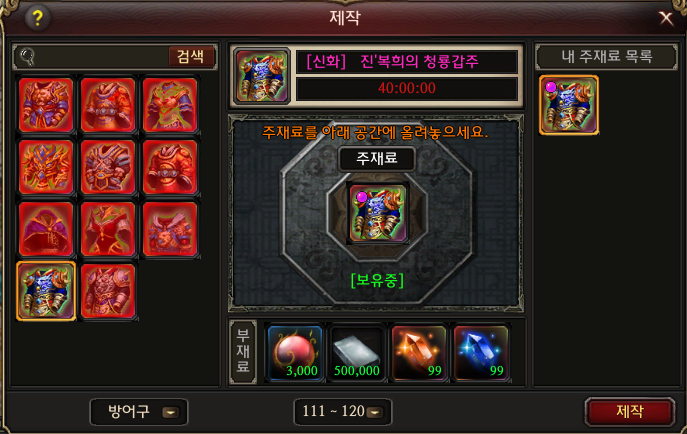Close the 제작 crafting window
The height and width of the screenshot is (434, 687).
(666, 18)
